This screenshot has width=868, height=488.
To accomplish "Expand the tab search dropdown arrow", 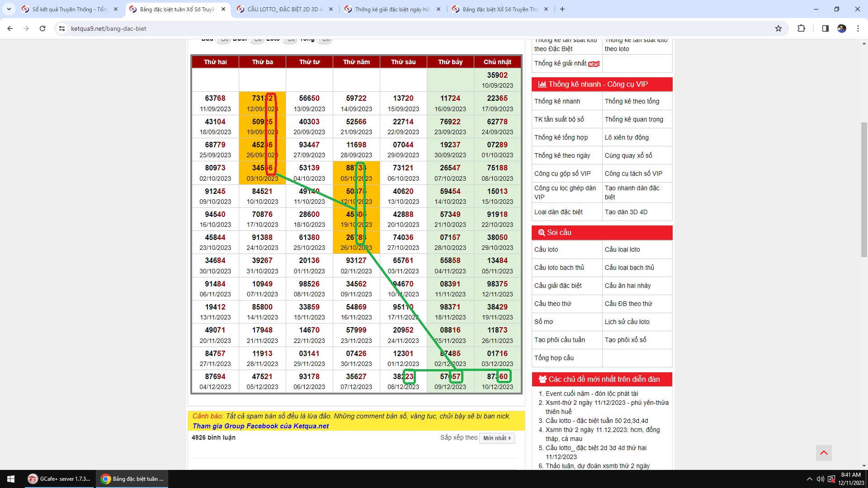I will pos(9,9).
